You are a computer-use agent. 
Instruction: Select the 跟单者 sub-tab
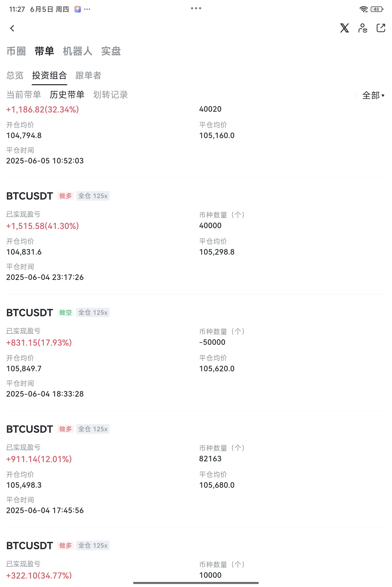(x=88, y=75)
